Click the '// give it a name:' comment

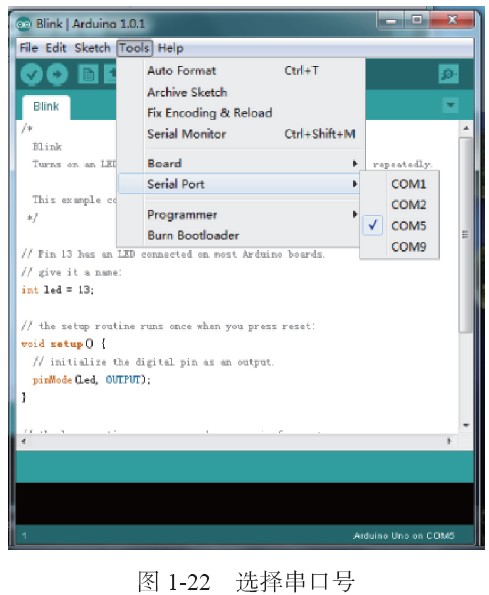click(x=71, y=272)
